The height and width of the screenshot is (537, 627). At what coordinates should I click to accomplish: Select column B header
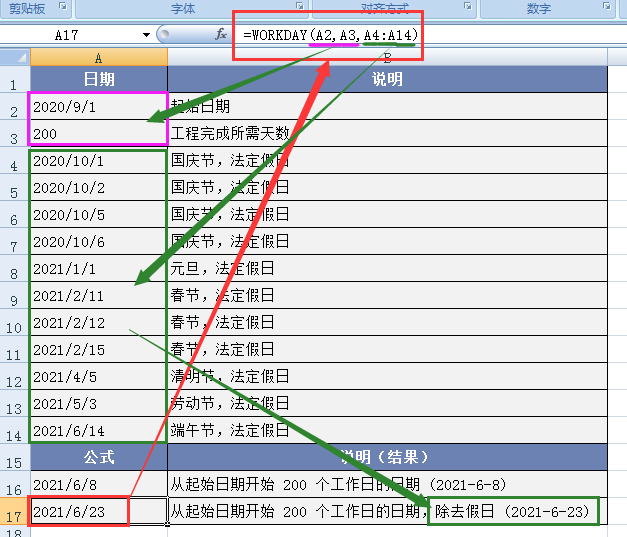point(387,57)
